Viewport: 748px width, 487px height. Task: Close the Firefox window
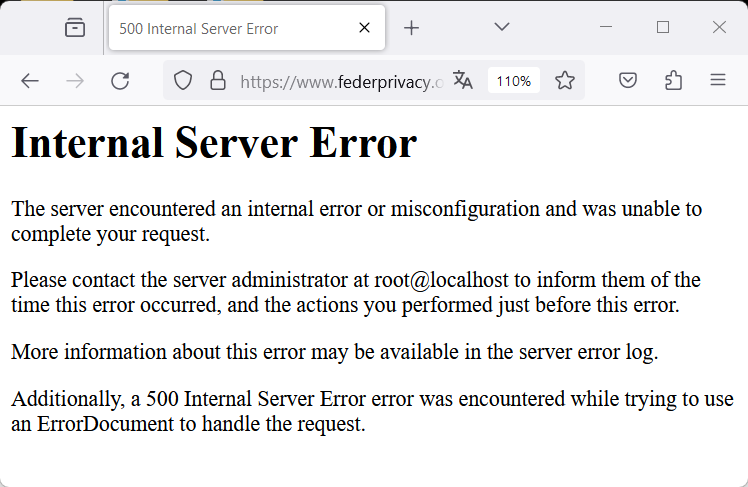[x=719, y=27]
